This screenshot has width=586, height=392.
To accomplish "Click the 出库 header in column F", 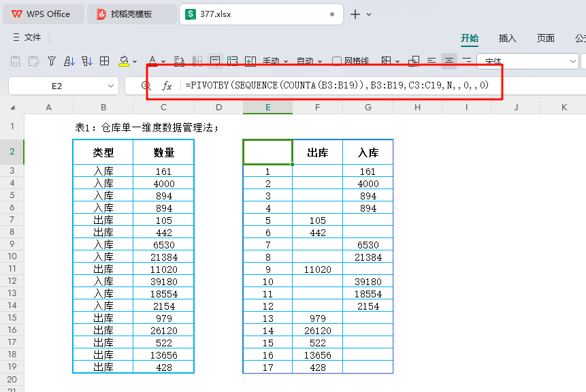I will 317,152.
